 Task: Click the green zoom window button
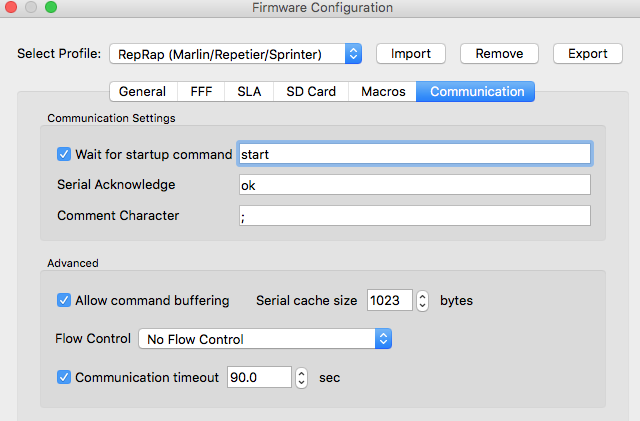[51, 7]
